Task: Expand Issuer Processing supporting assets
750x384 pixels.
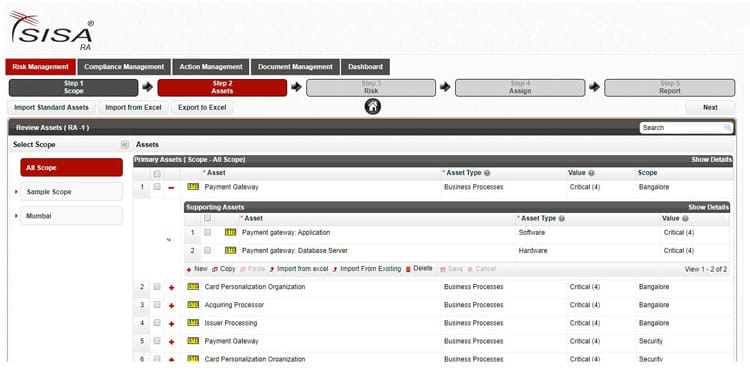Action: (x=171, y=324)
